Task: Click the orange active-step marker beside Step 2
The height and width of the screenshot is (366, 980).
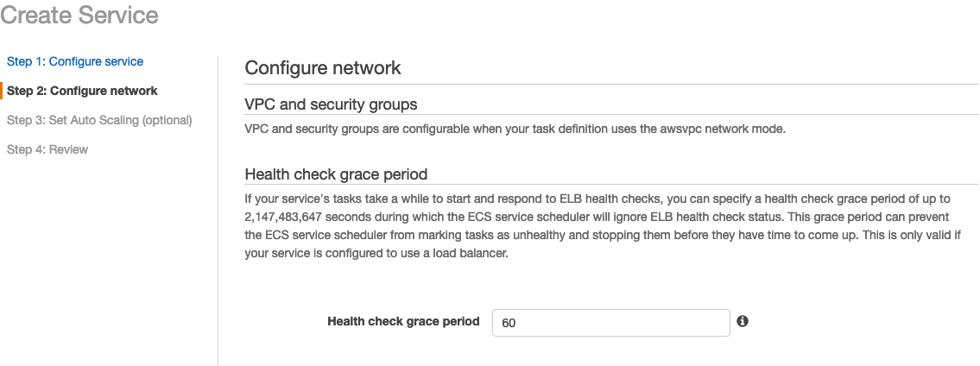Action: (x=3, y=91)
